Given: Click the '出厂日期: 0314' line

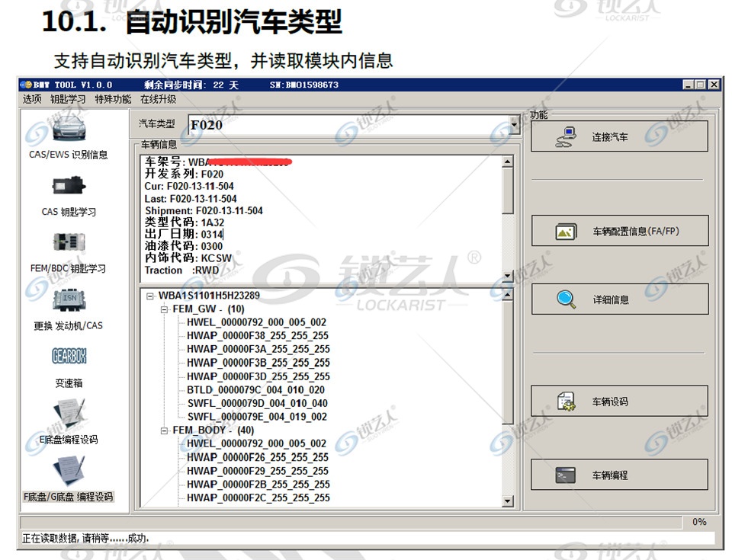Looking at the screenshot, I should 185,234.
